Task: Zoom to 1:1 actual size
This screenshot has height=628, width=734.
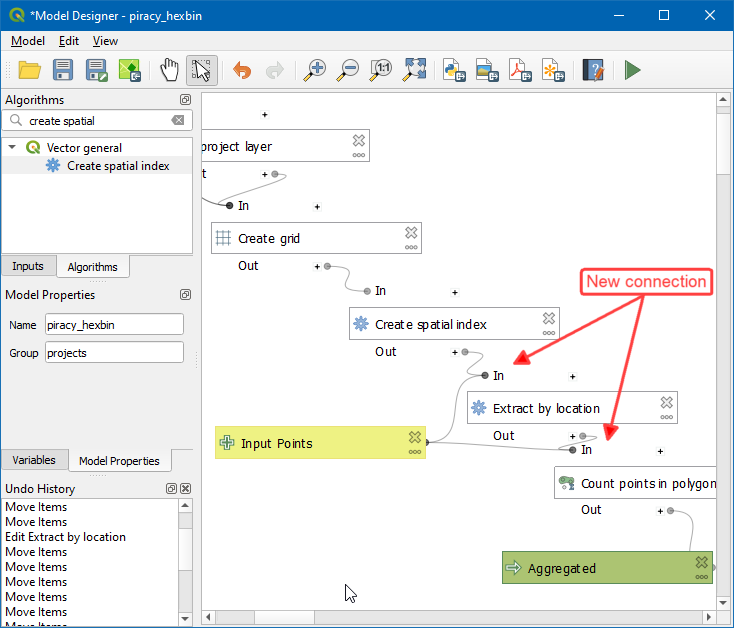Action: (381, 70)
